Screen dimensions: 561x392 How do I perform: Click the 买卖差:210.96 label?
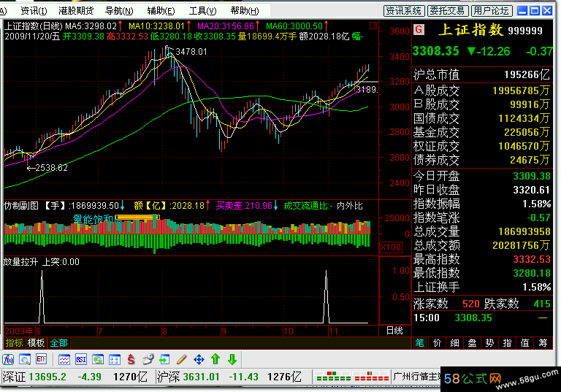tap(244, 206)
